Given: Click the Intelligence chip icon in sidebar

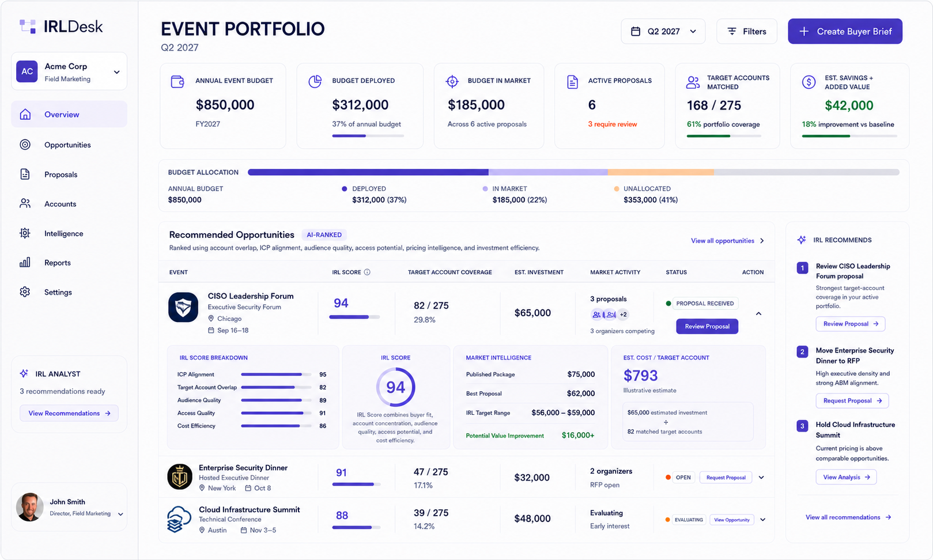Looking at the screenshot, I should click(25, 233).
